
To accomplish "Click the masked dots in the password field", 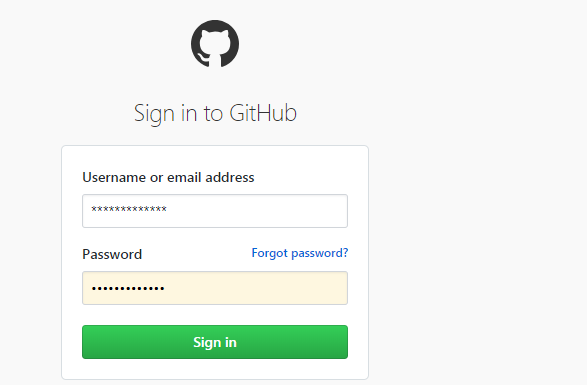I will click(128, 288).
